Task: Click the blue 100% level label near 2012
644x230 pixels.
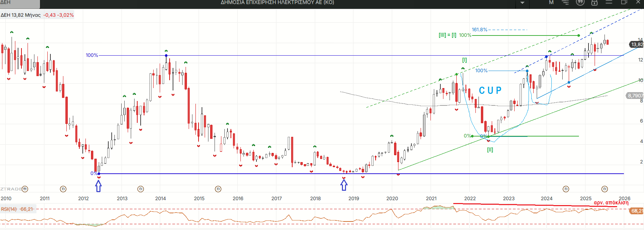Action: pyautogui.click(x=92, y=55)
